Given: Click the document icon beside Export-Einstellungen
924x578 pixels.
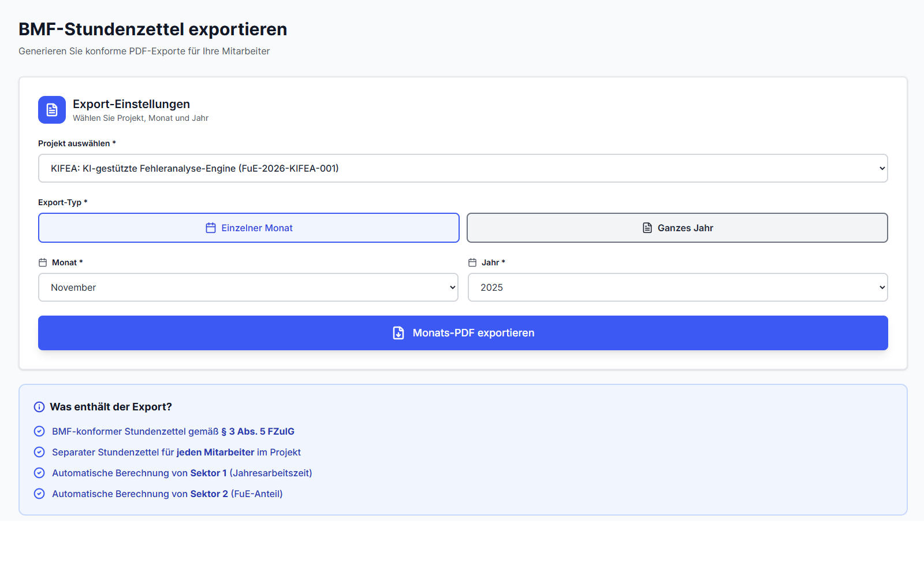Looking at the screenshot, I should (x=51, y=110).
